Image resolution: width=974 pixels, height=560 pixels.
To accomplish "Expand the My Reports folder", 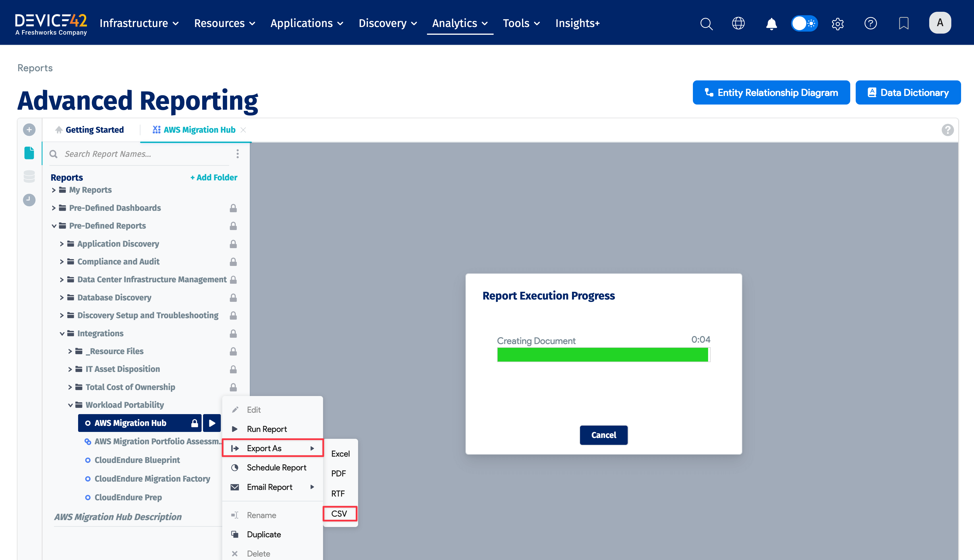I will click(54, 190).
